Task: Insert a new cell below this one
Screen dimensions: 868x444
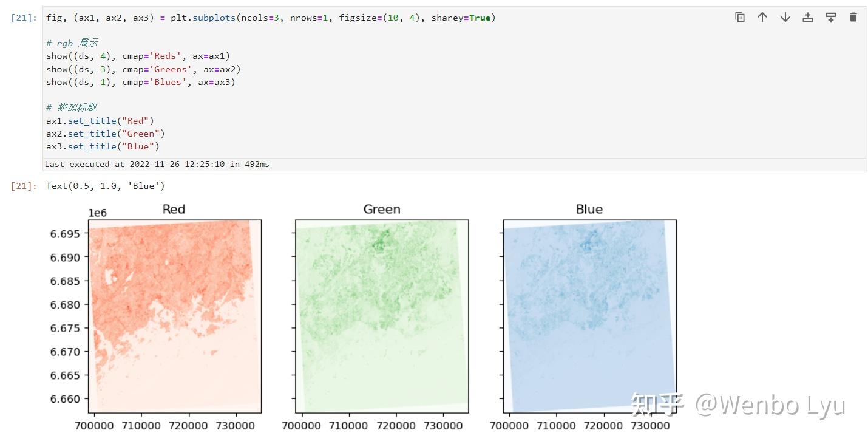Action: tap(831, 17)
